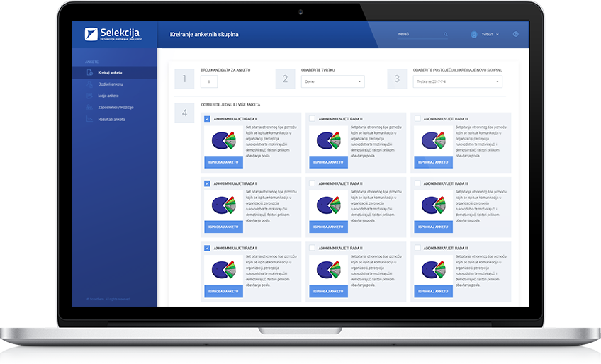Viewport: 601px width, 364px height.
Task: Click the Kreiranje anketnih skupina page title
Action: [x=204, y=35]
